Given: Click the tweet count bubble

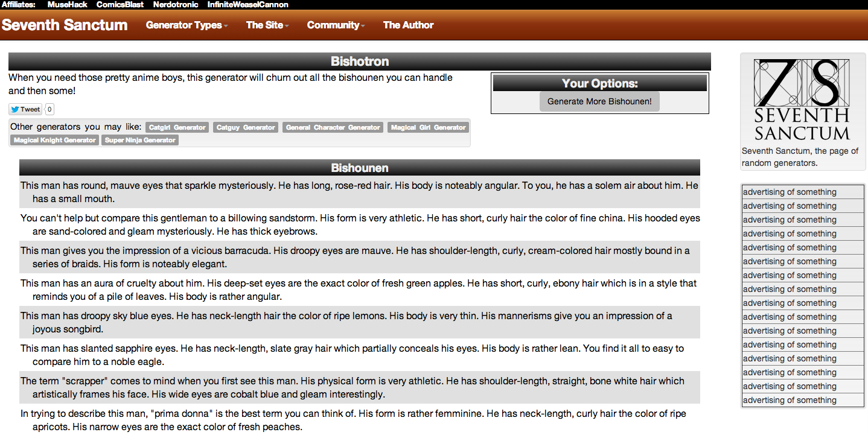Looking at the screenshot, I should pos(49,109).
